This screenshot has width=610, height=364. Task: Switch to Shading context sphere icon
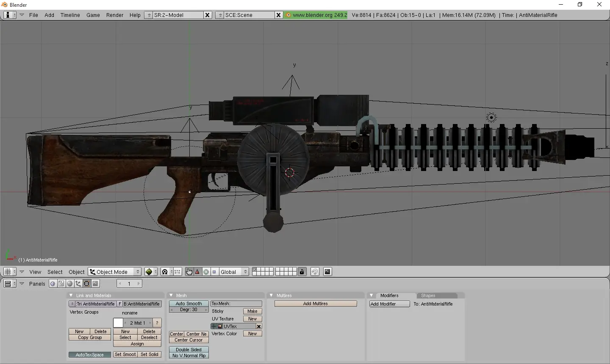70,284
